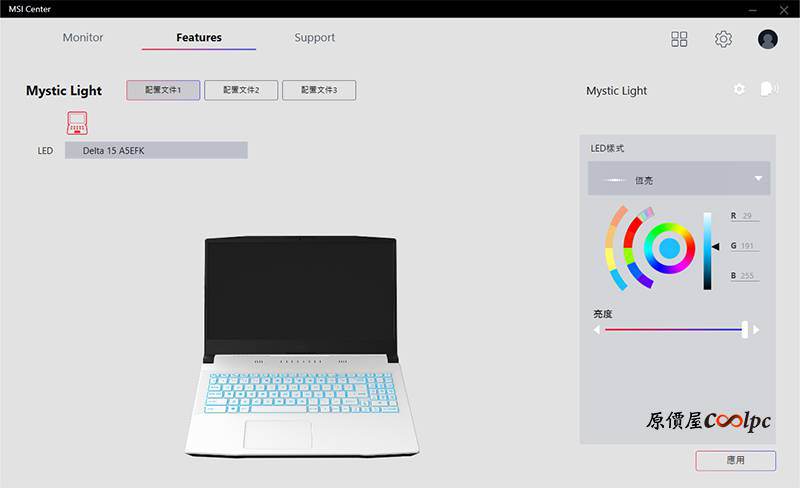Click the inner saturated color arc
Screen dimensions: 800x488
click(629, 248)
